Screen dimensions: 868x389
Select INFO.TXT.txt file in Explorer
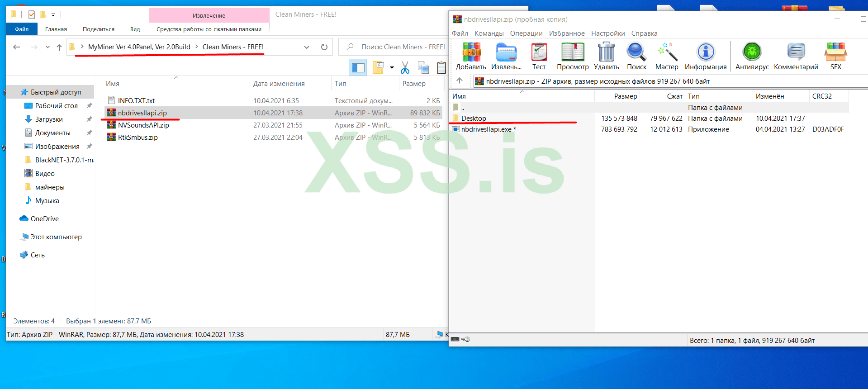[136, 100]
